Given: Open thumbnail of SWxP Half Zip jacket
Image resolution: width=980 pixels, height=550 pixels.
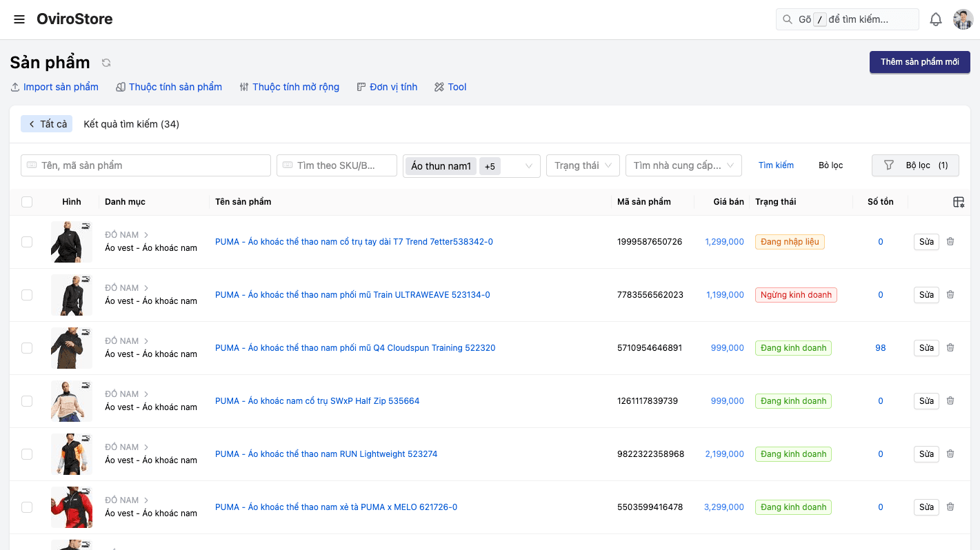Looking at the screenshot, I should 72,401.
